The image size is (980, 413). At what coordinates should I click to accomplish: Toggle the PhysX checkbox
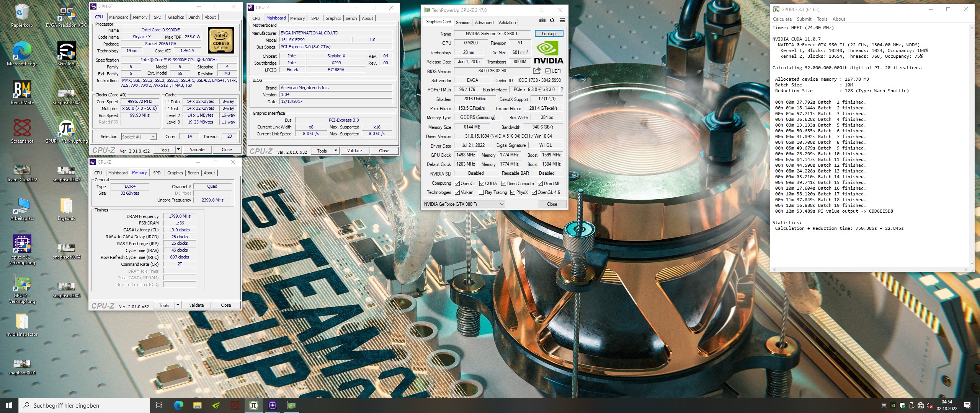[x=513, y=192]
